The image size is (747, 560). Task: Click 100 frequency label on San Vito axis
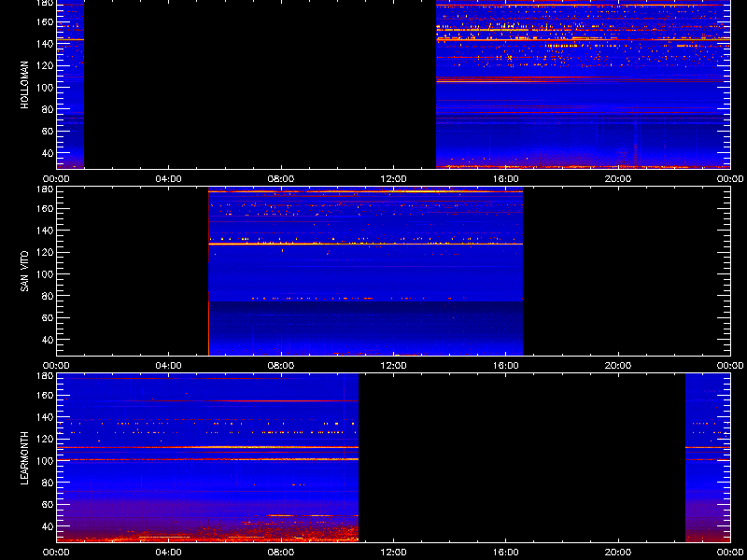pos(45,274)
